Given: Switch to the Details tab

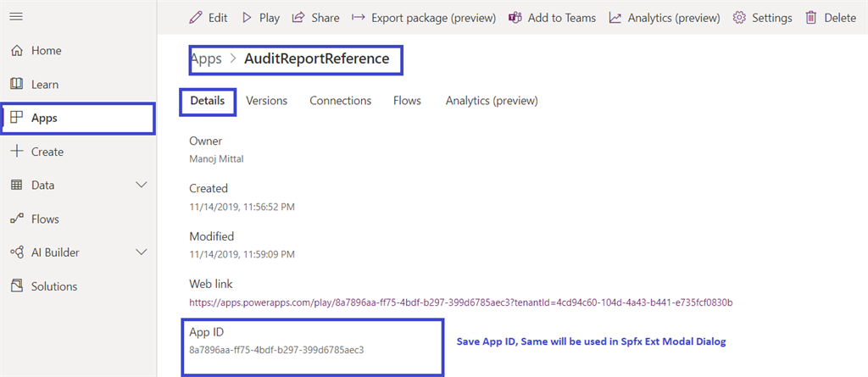Looking at the screenshot, I should pos(208,101).
